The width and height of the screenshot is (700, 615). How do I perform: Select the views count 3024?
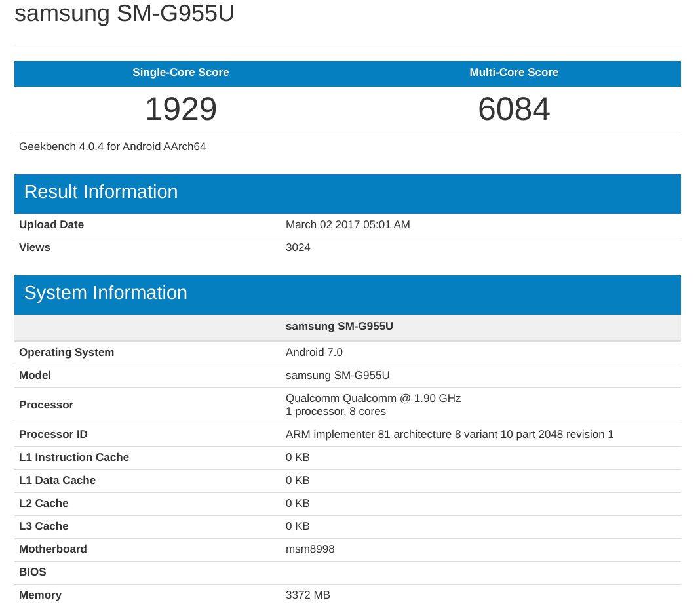pos(298,247)
